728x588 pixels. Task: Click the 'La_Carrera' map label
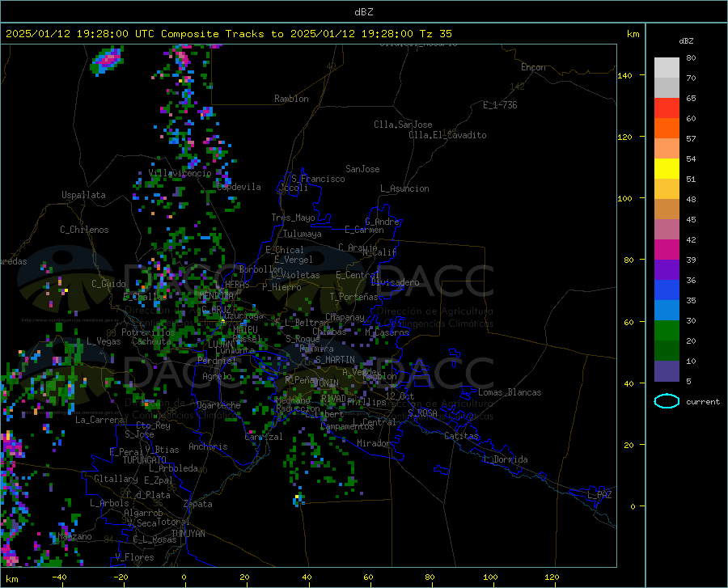click(99, 420)
